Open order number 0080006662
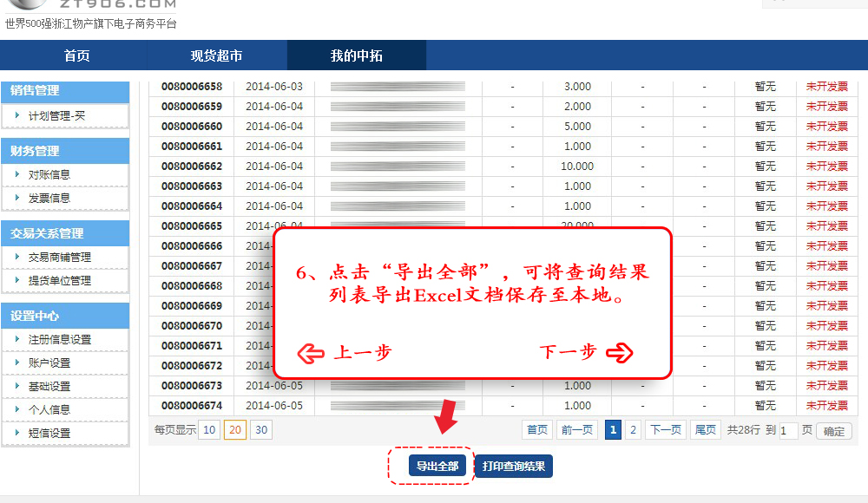This screenshot has width=868, height=503. tap(192, 167)
